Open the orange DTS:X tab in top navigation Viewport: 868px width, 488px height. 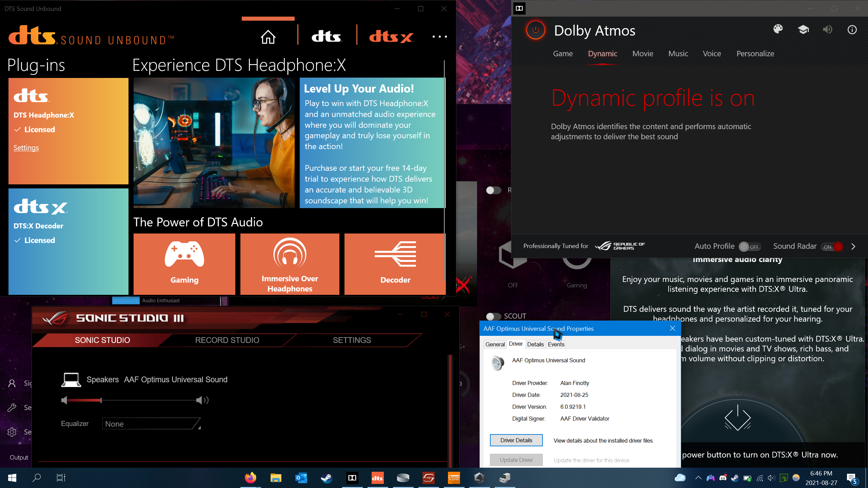[391, 37]
